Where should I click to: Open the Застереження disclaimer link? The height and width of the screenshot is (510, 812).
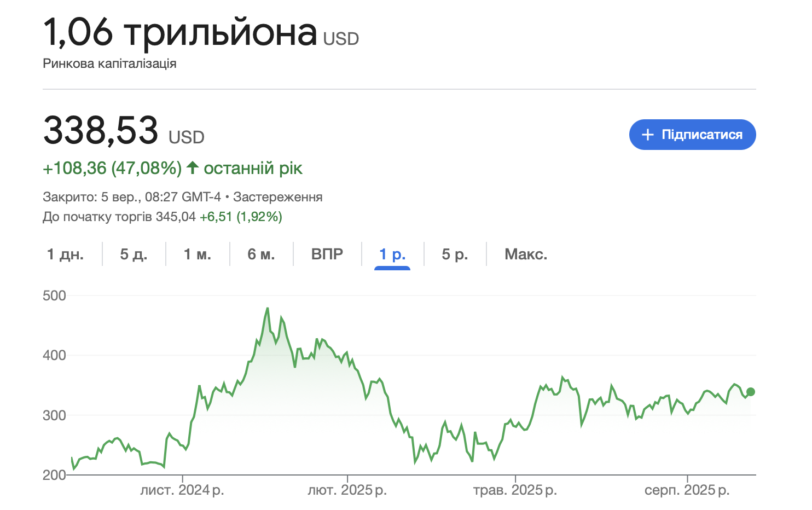click(277, 197)
